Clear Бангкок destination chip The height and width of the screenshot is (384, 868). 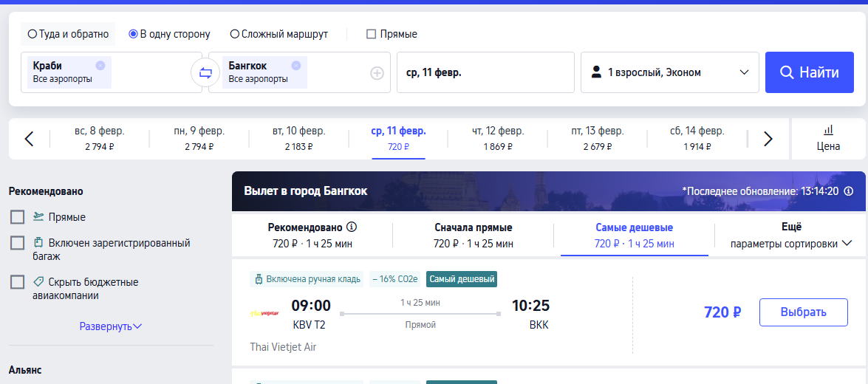[x=296, y=65]
